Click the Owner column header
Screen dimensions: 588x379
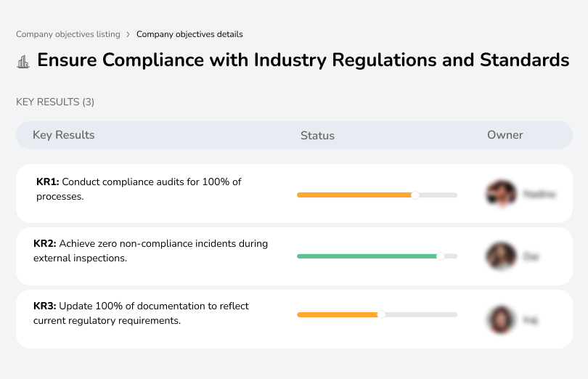point(505,135)
